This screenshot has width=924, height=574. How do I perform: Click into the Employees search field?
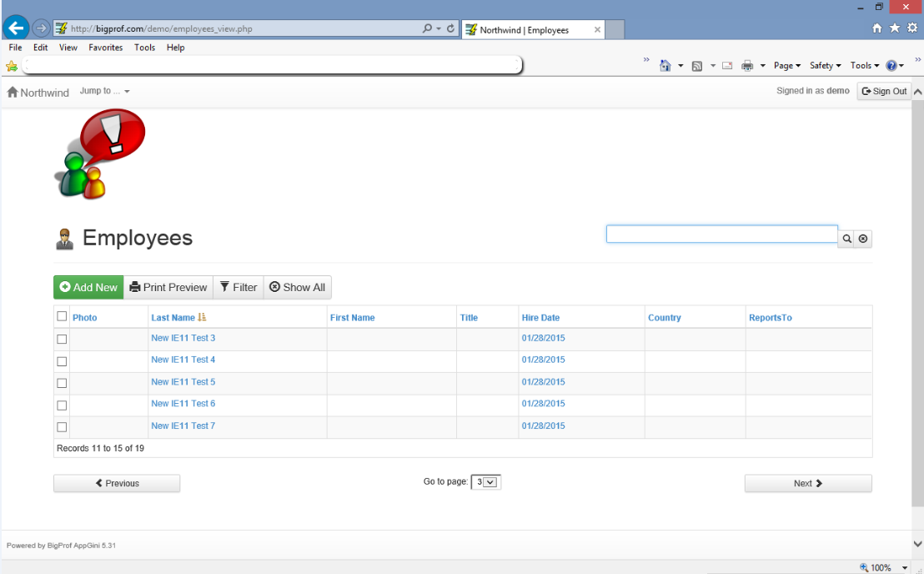722,234
